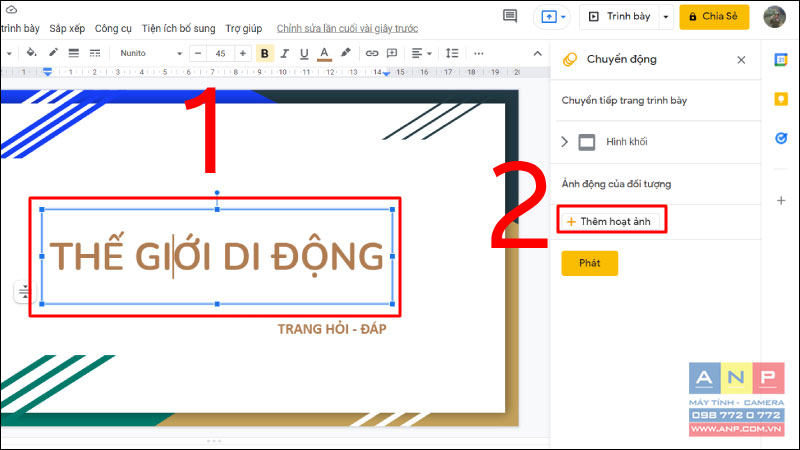Decrease font size with minus button

[198, 53]
